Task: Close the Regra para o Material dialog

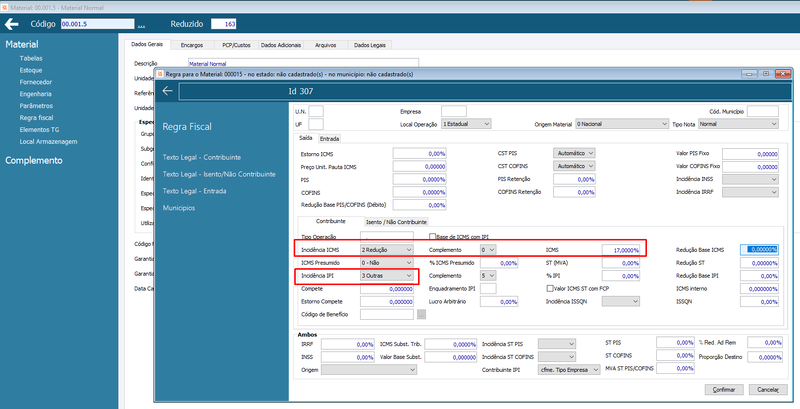Action: (783, 74)
